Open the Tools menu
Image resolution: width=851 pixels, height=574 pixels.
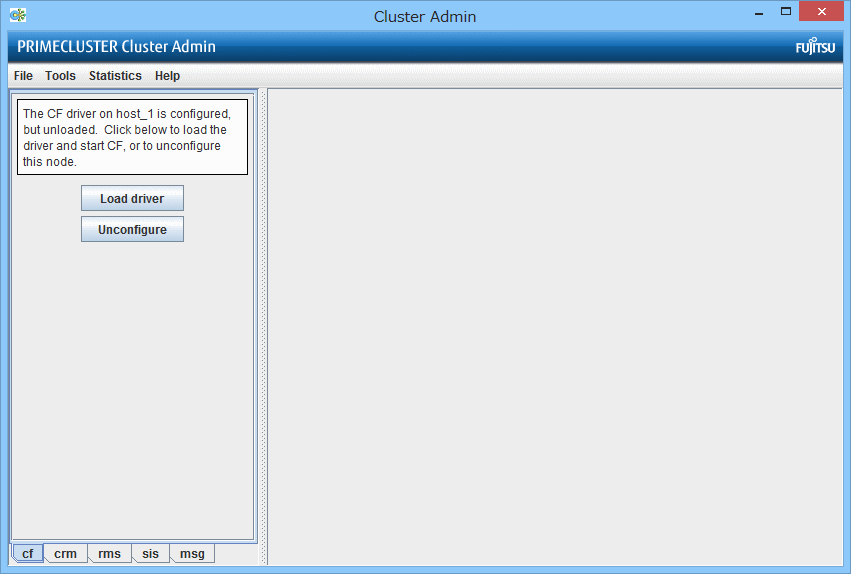point(60,76)
